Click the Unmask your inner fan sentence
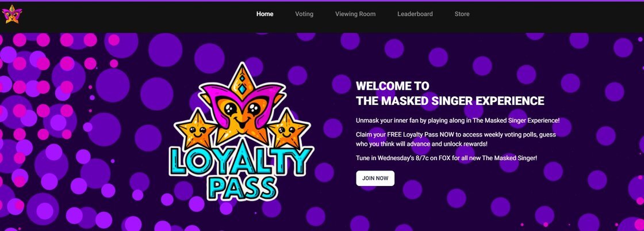This screenshot has height=231, width=644. tap(458, 121)
